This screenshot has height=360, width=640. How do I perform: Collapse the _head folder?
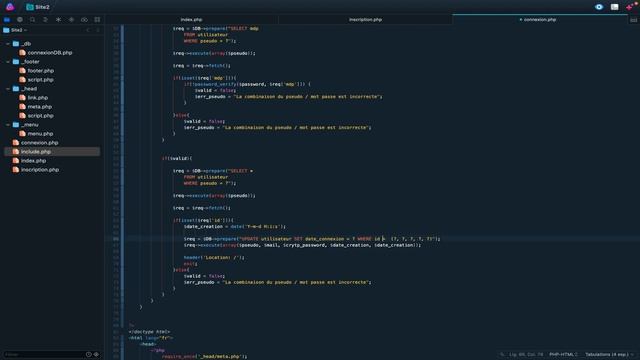(x=8, y=89)
